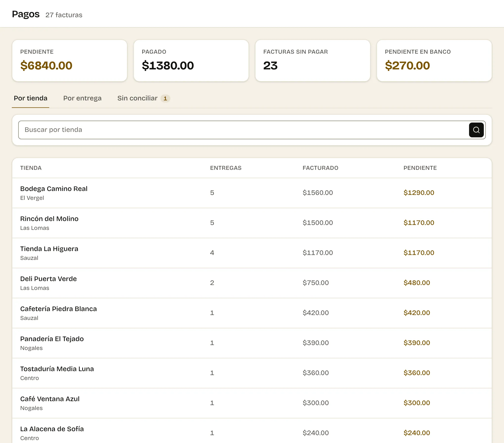
Task: Select the Pendiente en banco $270.00 card
Action: tap(434, 61)
